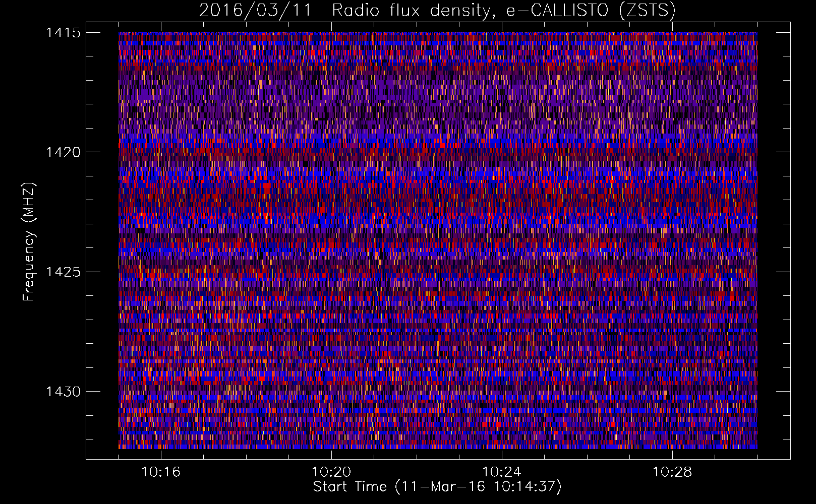Click the 'Frequency (MHZ)' vertical axis title
This screenshot has height=504, width=816.
pos(29,242)
